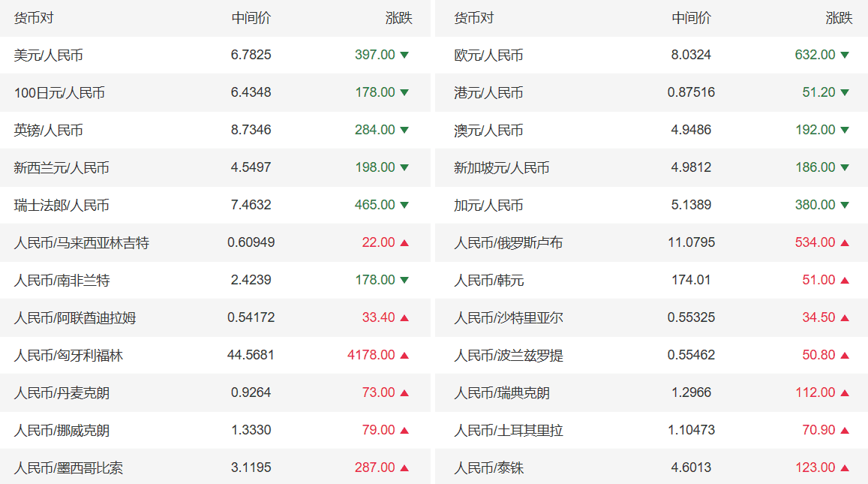Click the red up arrow beside 人民币/匈牙利福林
This screenshot has height=484, width=868.
404,355
